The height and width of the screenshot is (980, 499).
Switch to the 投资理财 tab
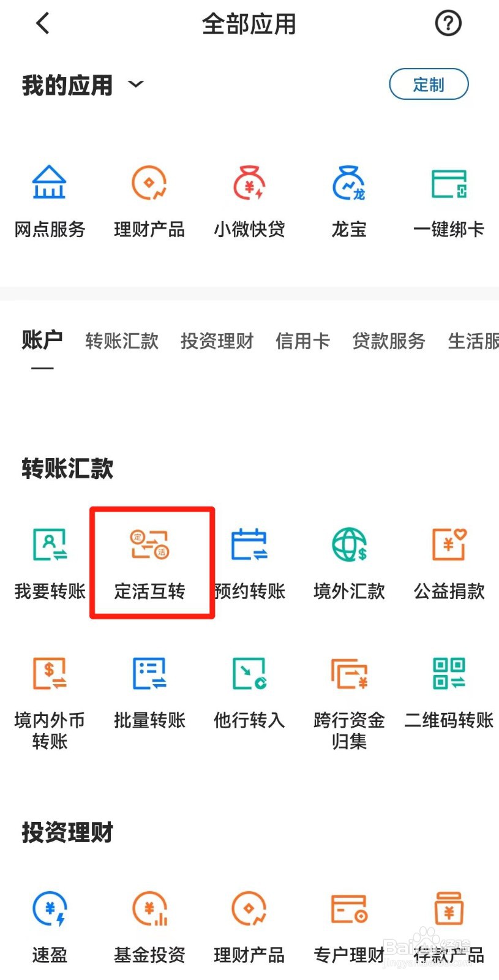[217, 341]
